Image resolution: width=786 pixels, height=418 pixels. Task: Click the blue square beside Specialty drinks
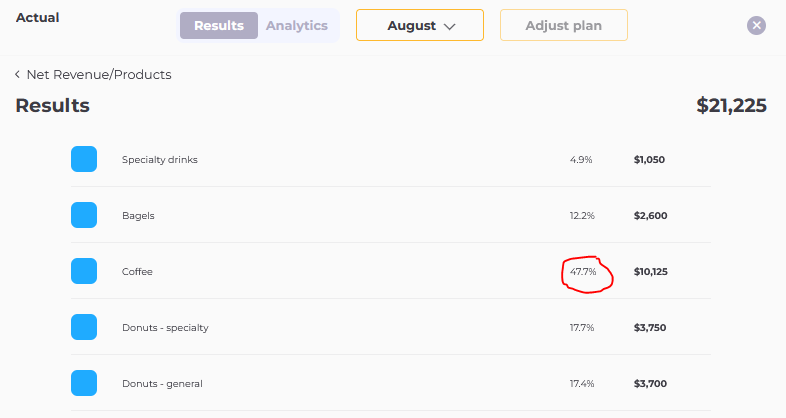click(x=84, y=159)
